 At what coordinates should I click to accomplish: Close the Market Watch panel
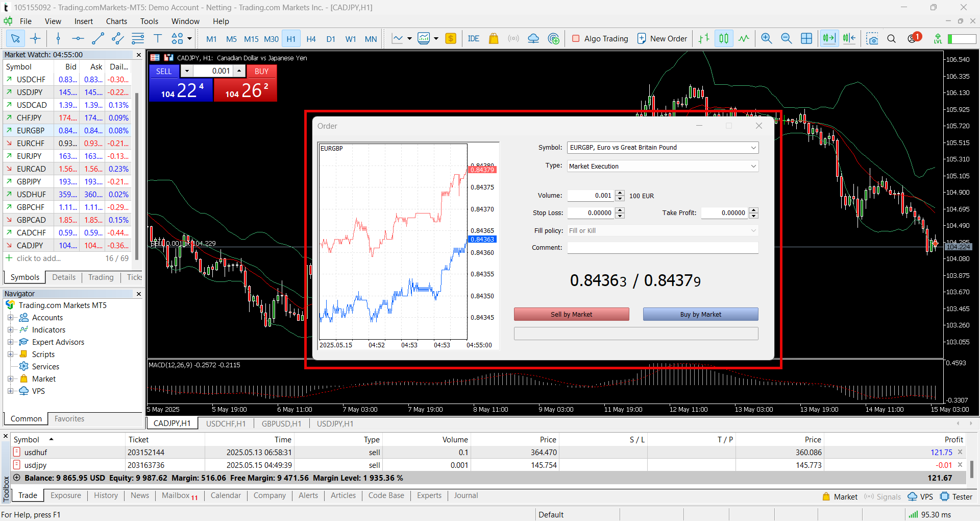tap(138, 55)
